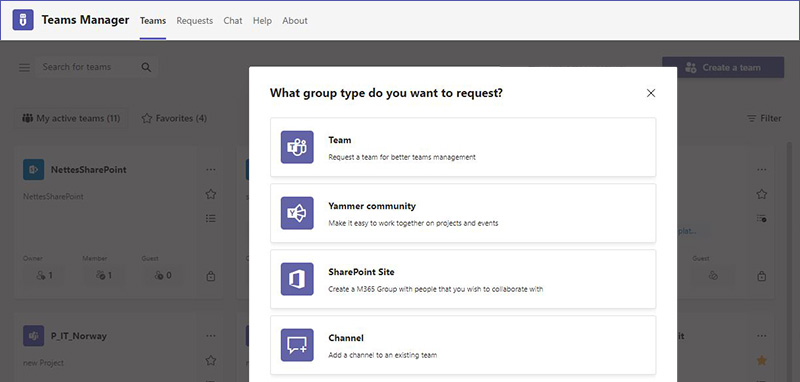Switch to the Requests tab
Image resolution: width=800 pixels, height=382 pixels.
click(194, 21)
